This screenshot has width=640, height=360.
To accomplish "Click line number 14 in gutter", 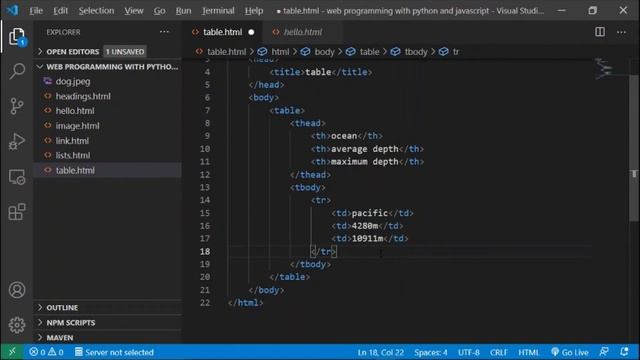I will click(x=205, y=200).
